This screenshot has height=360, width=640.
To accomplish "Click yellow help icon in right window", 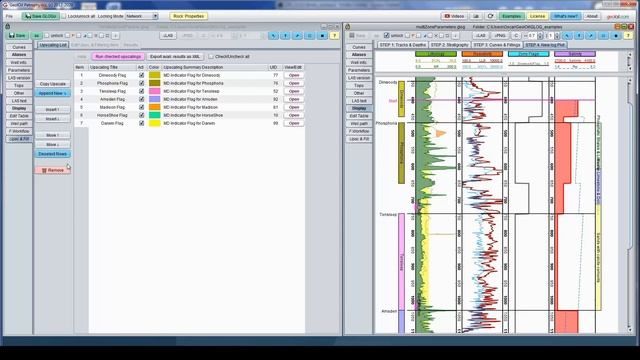I will click(x=628, y=36).
